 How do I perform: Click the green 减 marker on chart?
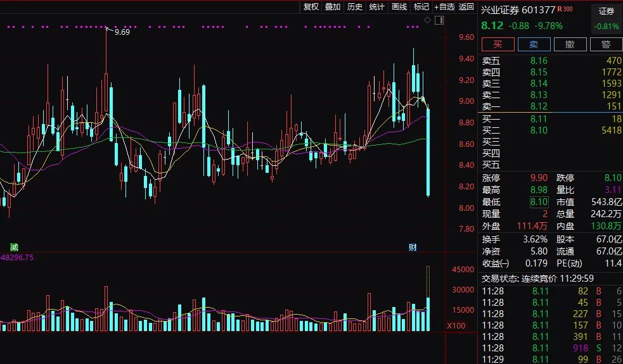click(14, 246)
